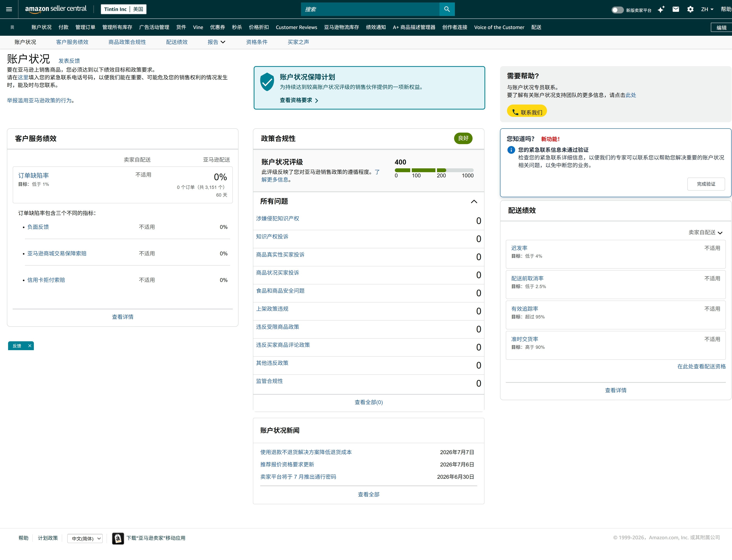Open the 有效追踪率 metric link
The image size is (732, 560).
tap(524, 309)
